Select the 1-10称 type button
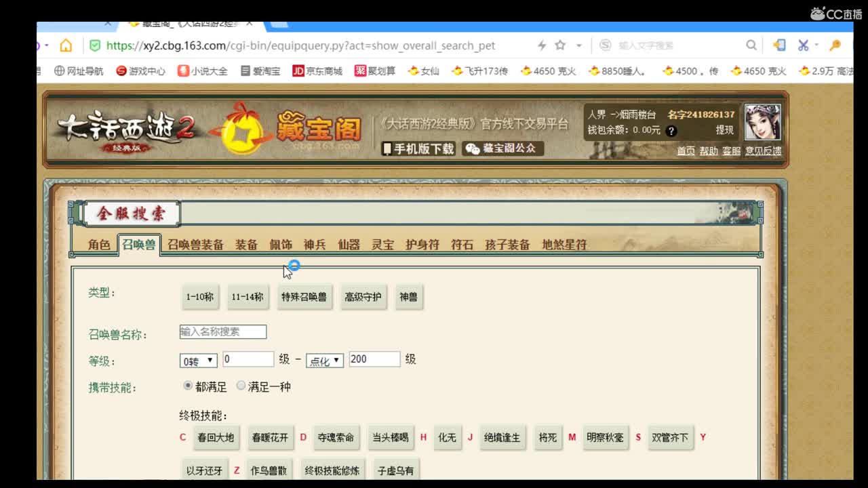The width and height of the screenshot is (868, 488). 200,297
